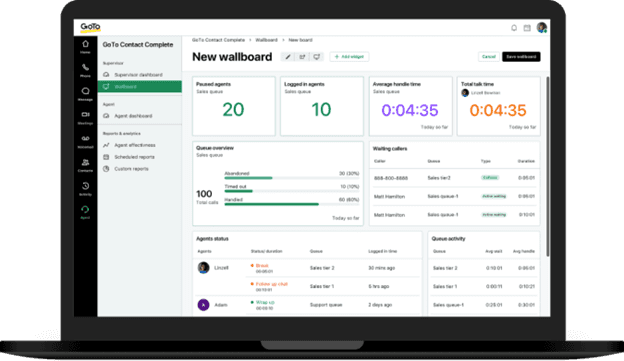Select the Wallboard sidebar item

point(140,86)
